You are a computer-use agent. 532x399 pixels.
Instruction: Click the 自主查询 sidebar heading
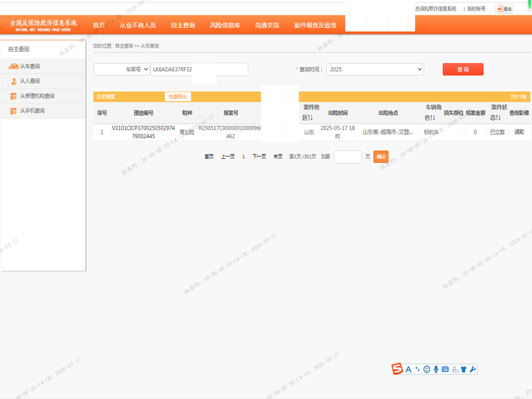click(x=19, y=49)
